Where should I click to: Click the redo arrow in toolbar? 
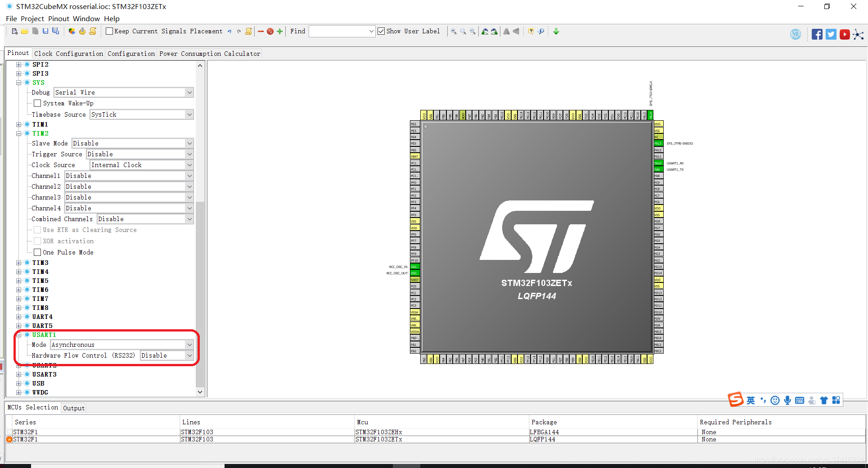coord(239,32)
